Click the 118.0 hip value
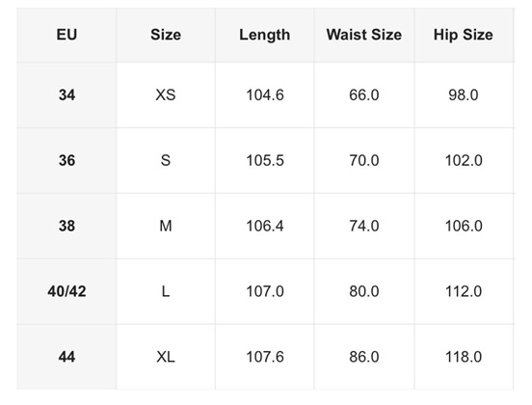 pyautogui.click(x=464, y=357)
